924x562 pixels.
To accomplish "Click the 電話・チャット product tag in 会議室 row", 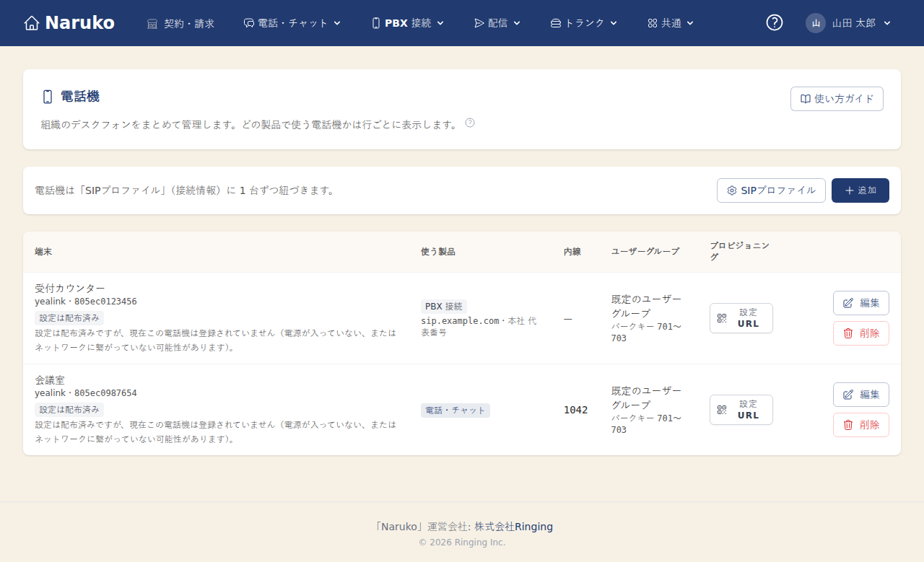I will point(456,410).
